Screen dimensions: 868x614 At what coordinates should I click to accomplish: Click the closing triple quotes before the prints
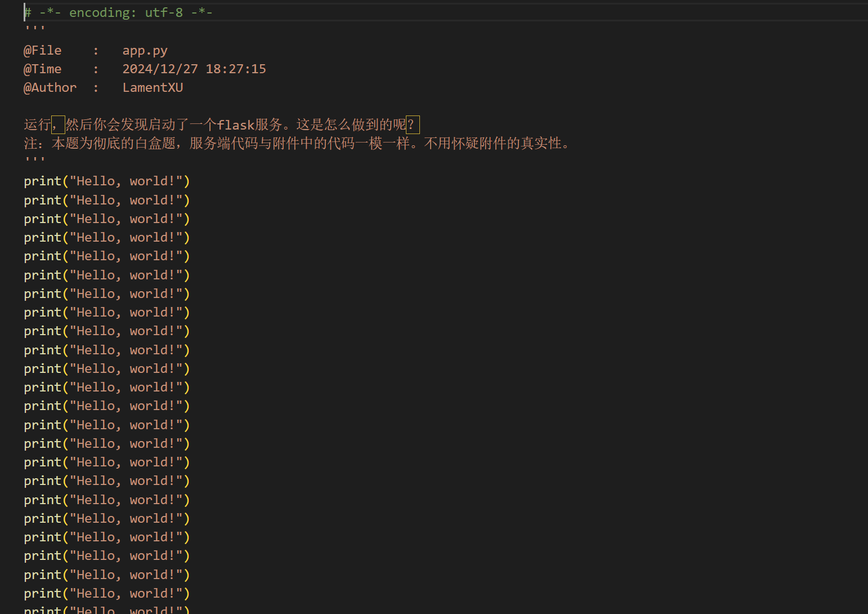[x=34, y=160]
